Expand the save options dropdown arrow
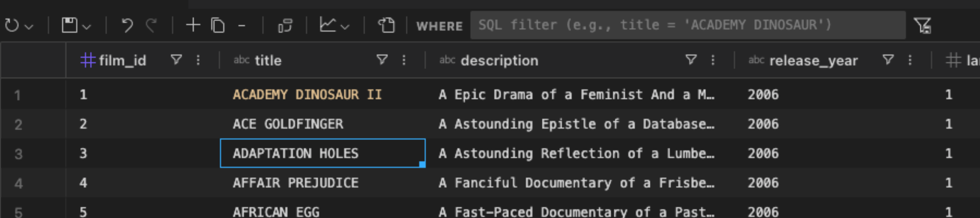Viewport: 980px width, 218px height. pyautogui.click(x=87, y=27)
